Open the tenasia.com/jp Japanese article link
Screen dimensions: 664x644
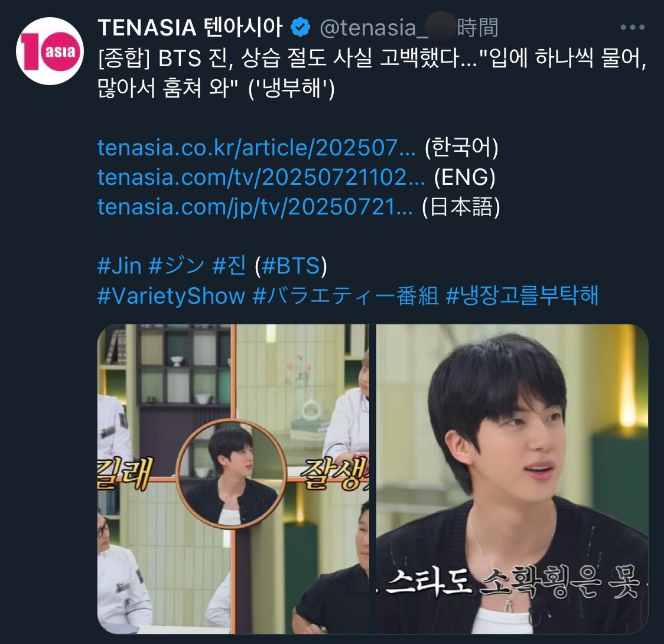(x=255, y=207)
